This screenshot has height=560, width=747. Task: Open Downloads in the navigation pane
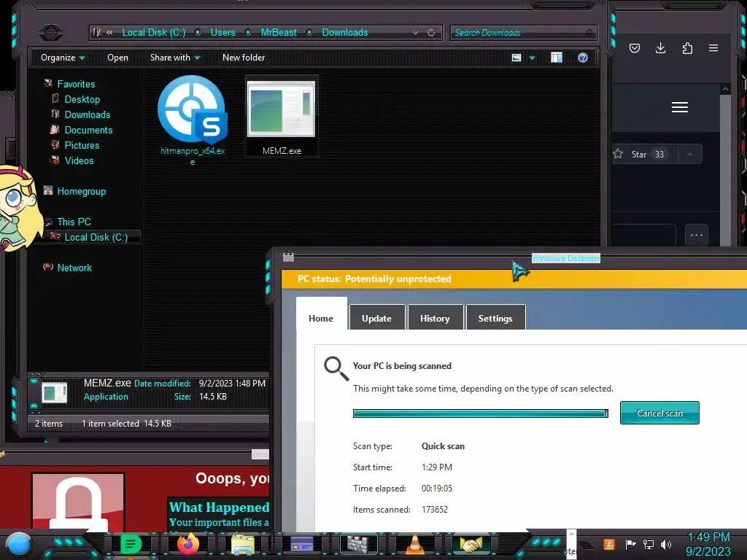(x=88, y=114)
